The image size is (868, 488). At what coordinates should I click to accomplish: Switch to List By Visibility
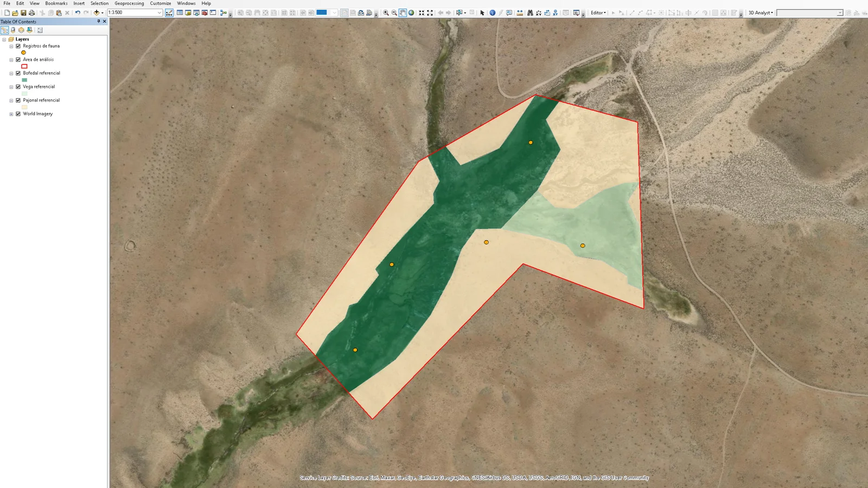[21, 30]
